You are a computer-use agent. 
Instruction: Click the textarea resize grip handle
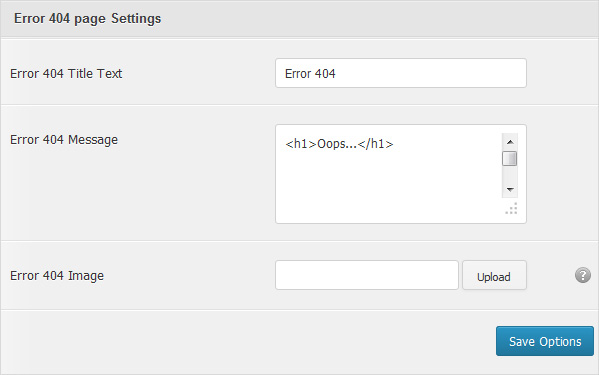coord(512,209)
